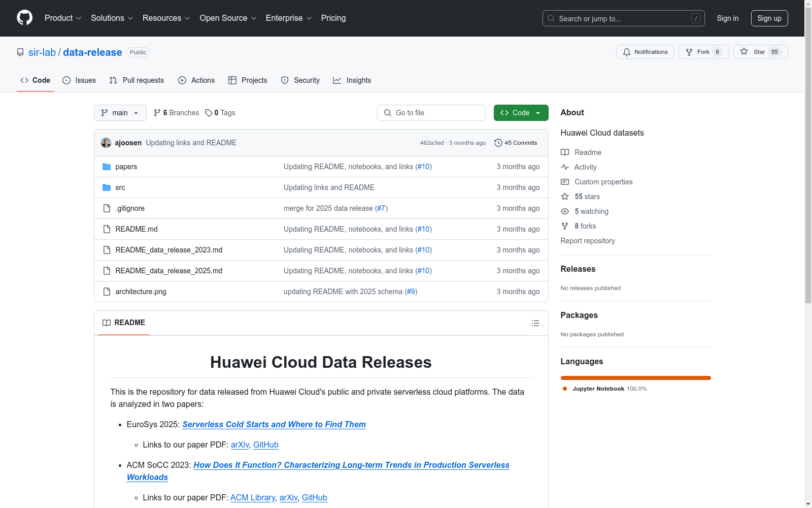Expand the Product menu
This screenshot has width=812, height=508.
pos(63,18)
